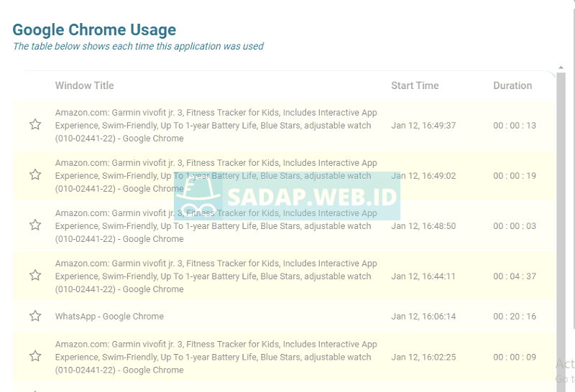575x392 pixels.
Task: Star the row started Jan 12, 16:49:37
Action: 35,124
